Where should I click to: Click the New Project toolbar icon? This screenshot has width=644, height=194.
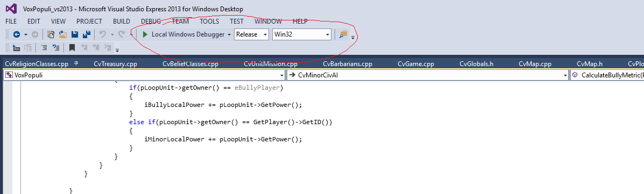point(51,34)
